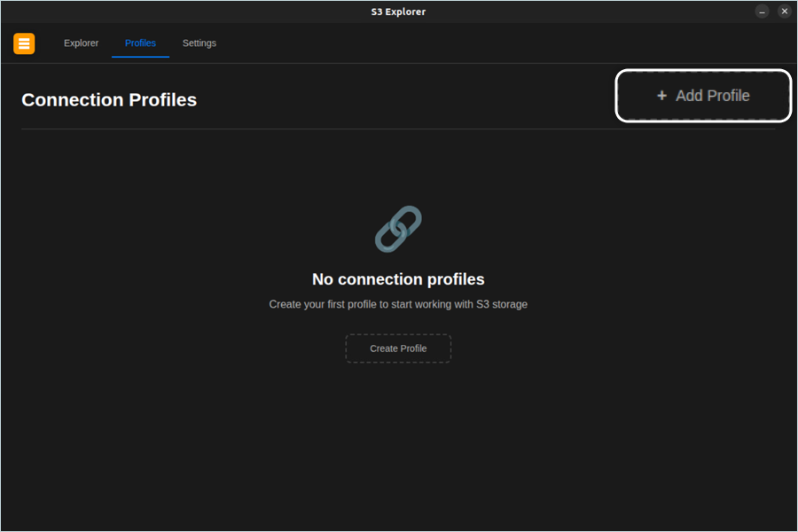This screenshot has height=532, width=798.
Task: Minimize the S3 Explorer window
Action: point(762,12)
